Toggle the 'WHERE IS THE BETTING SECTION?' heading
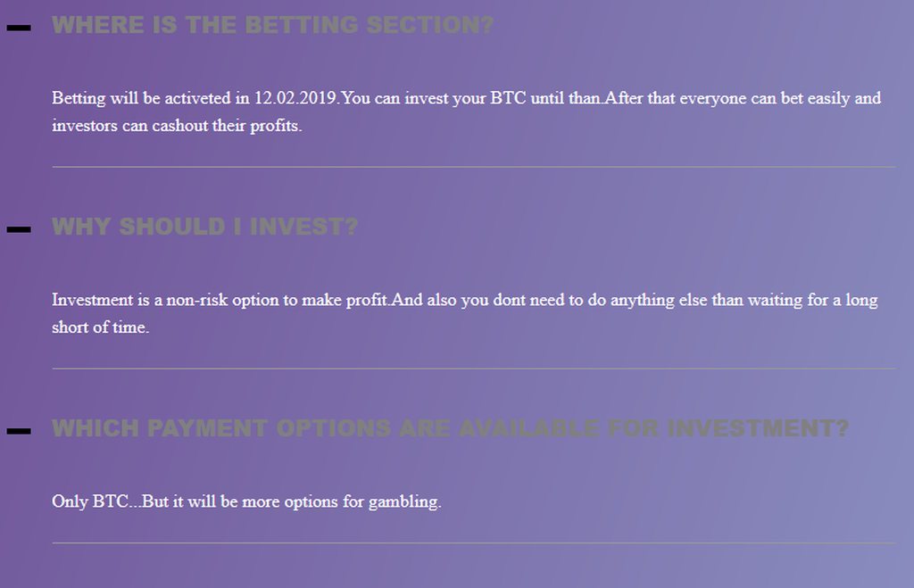 (272, 24)
